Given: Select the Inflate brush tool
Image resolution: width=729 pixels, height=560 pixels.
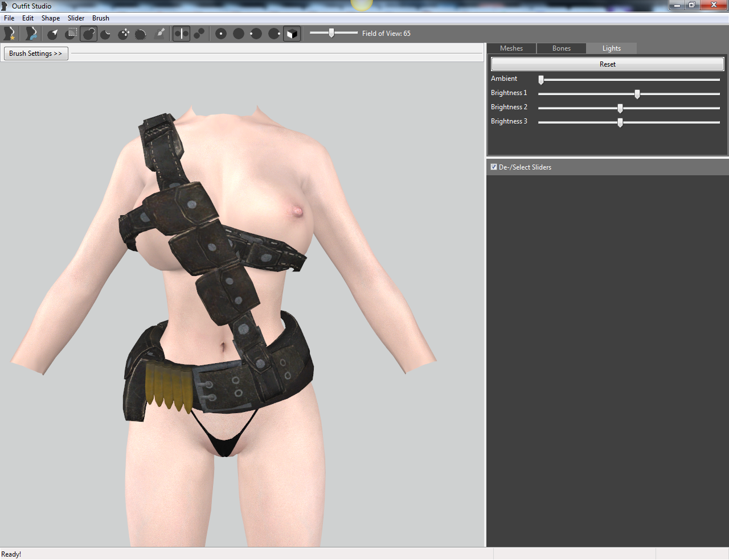Looking at the screenshot, I should 88,34.
